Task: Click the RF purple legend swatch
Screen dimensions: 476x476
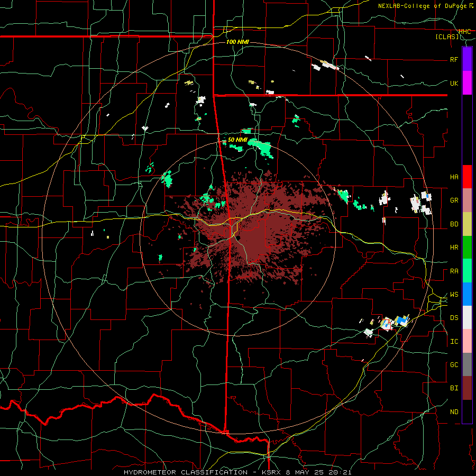Action: (x=467, y=59)
